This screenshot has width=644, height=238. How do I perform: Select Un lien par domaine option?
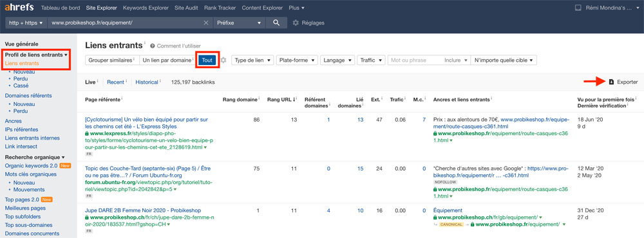coord(167,60)
